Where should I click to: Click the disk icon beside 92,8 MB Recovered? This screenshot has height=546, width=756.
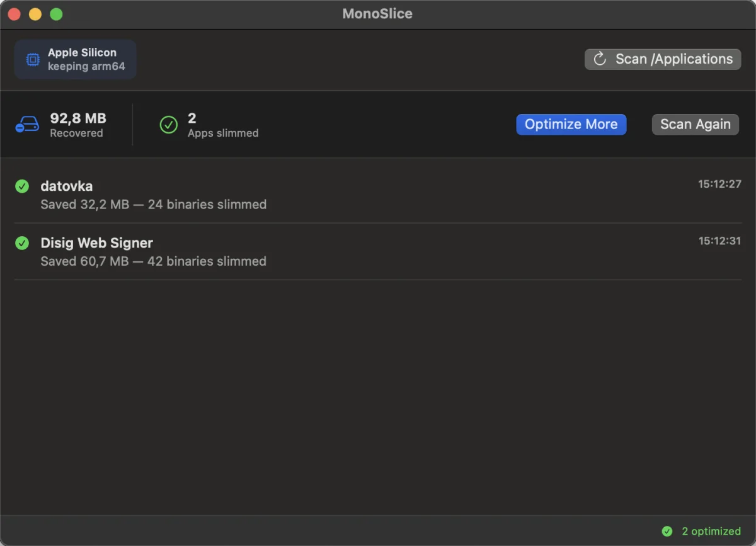coord(28,125)
